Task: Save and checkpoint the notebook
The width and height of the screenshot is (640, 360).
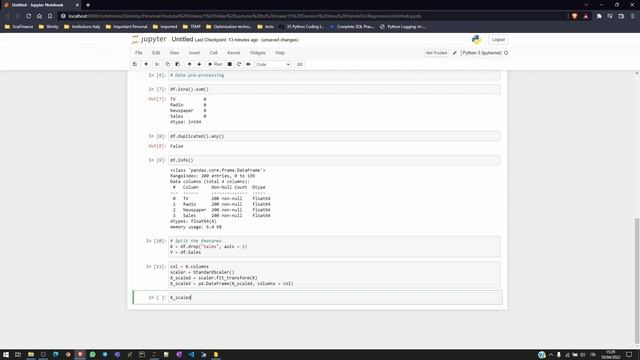Action: click(135, 64)
